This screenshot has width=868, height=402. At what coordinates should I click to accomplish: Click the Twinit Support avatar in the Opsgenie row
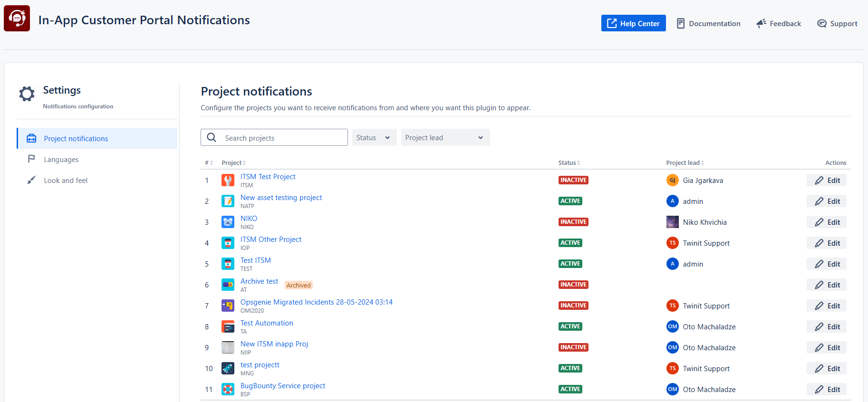(x=672, y=306)
